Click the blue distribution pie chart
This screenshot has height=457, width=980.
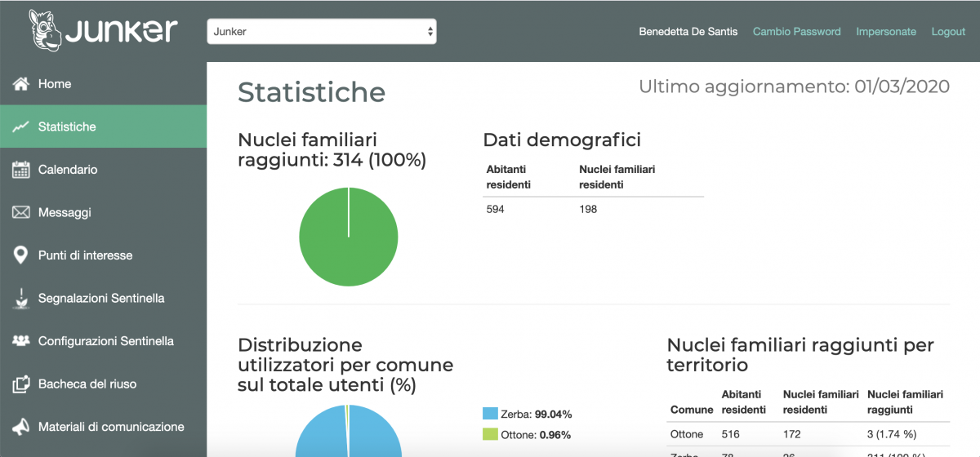point(349,431)
